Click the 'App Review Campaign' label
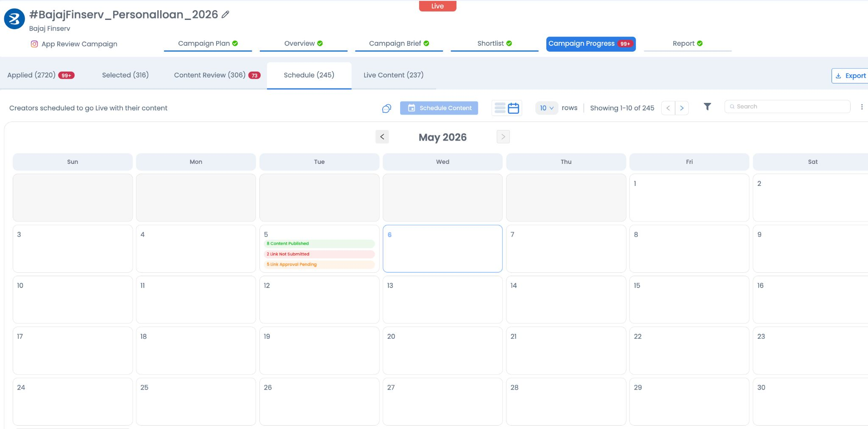This screenshot has width=868, height=429. (79, 44)
